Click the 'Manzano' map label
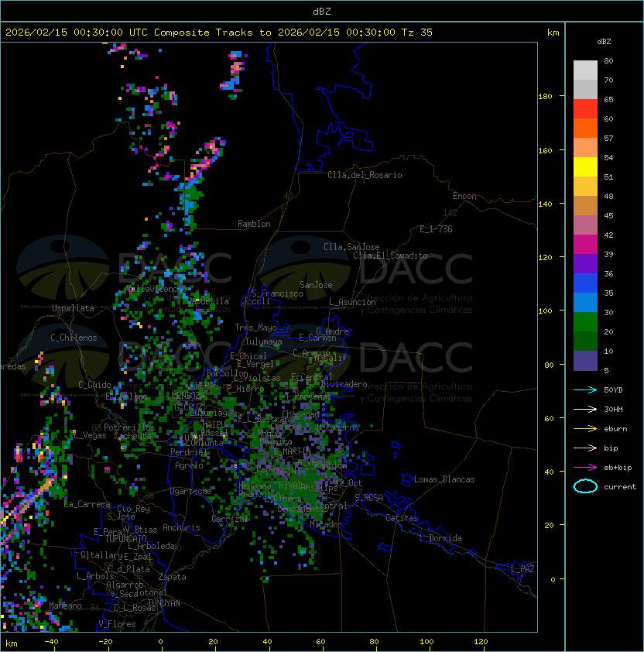 point(65,606)
